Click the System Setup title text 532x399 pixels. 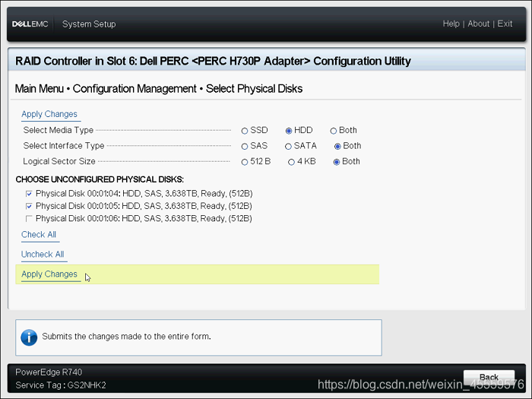coord(89,24)
